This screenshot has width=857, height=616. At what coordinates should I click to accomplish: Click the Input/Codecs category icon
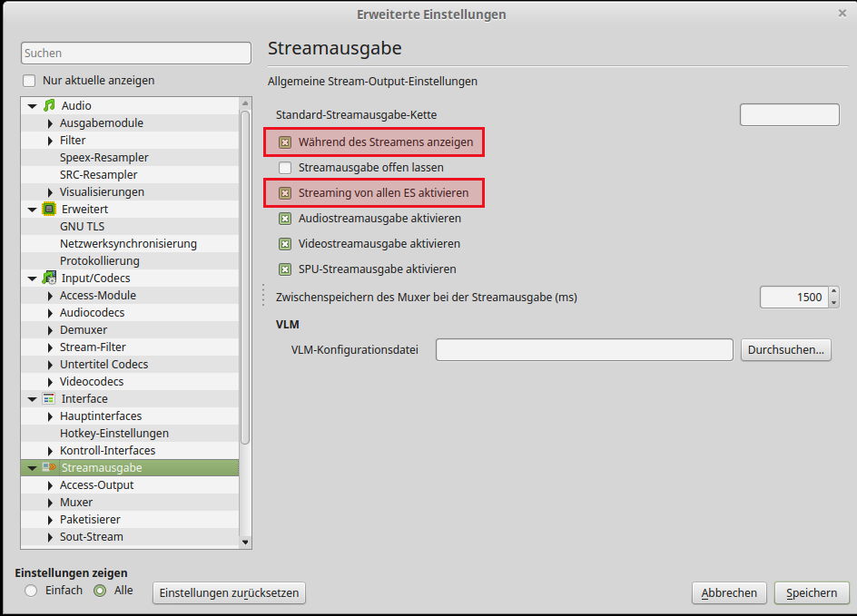point(49,279)
